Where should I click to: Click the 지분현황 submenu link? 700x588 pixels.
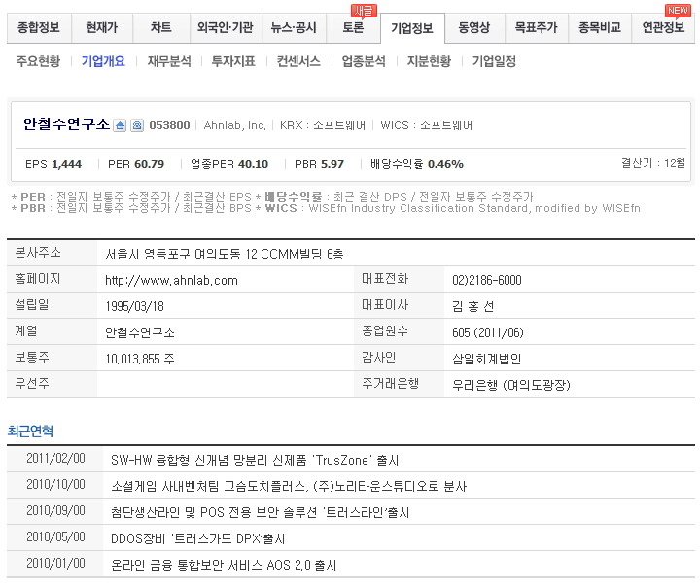coord(429,61)
